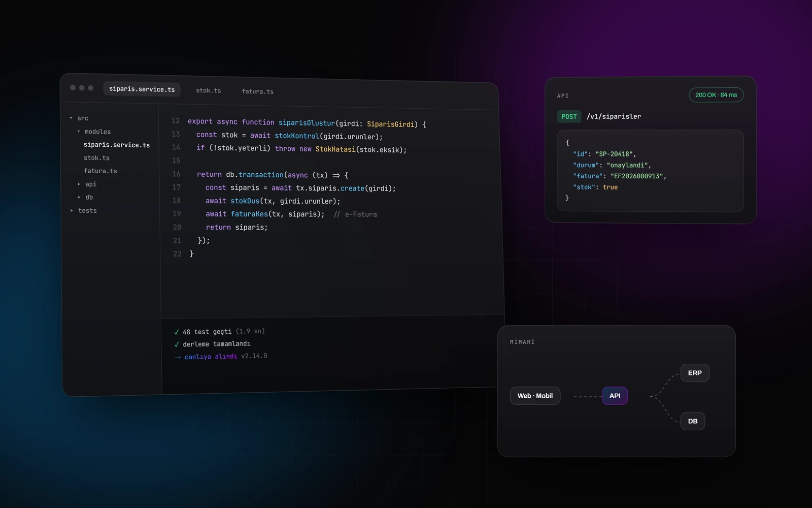Click the 200 OK status badge
The width and height of the screenshot is (812, 508).
[x=716, y=95]
